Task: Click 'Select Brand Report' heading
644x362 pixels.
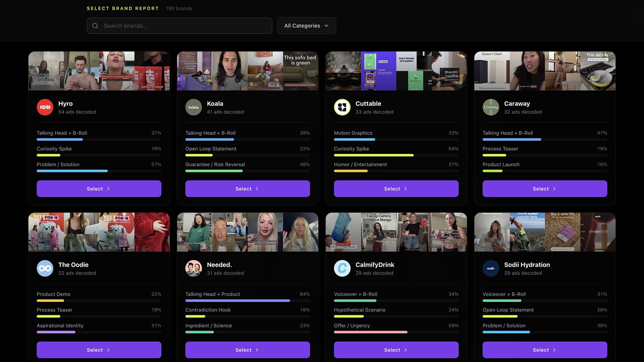Action: pos(123,8)
